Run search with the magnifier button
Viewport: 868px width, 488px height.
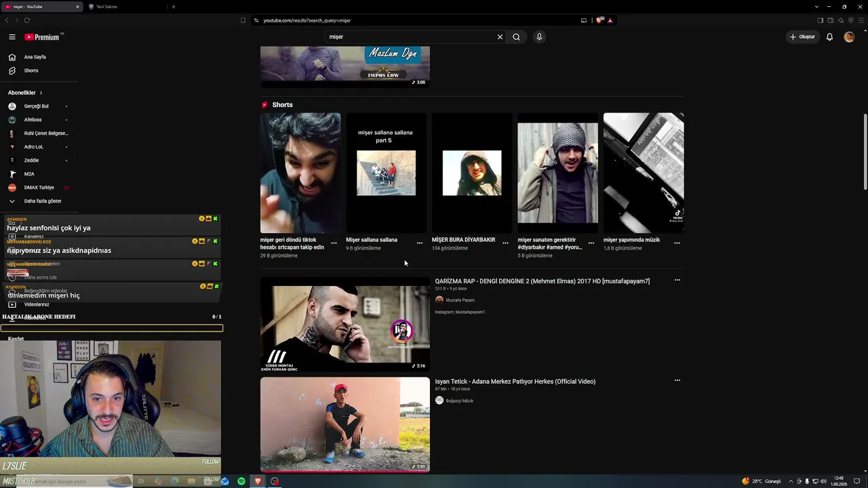tap(516, 37)
